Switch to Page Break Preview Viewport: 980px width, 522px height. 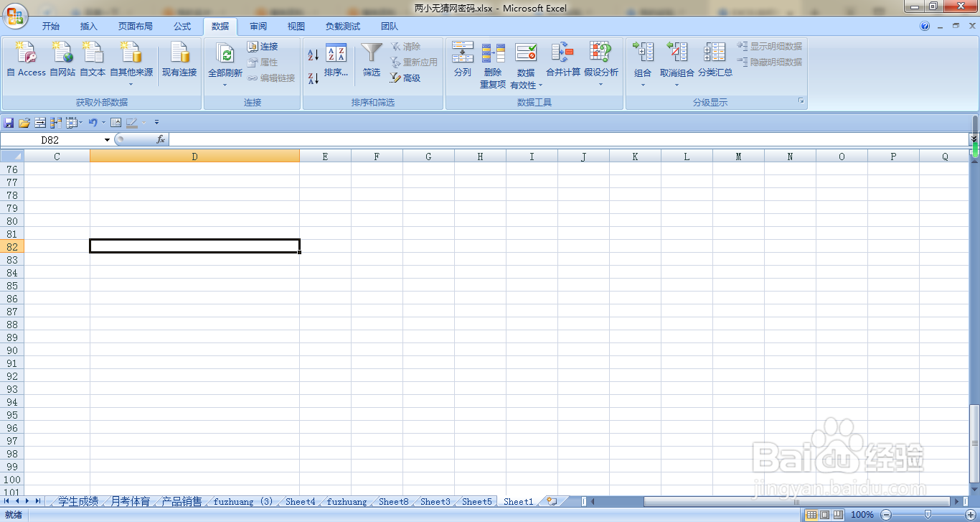(x=838, y=515)
